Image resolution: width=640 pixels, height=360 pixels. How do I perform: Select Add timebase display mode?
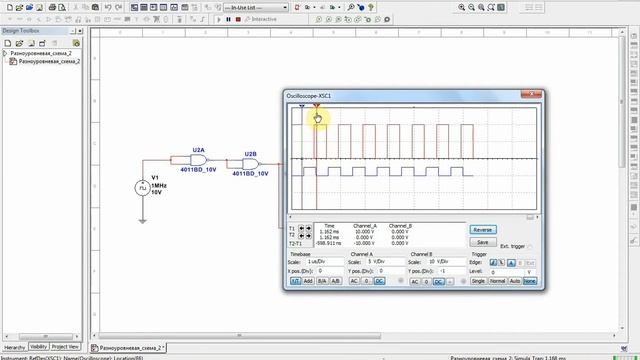pos(308,281)
